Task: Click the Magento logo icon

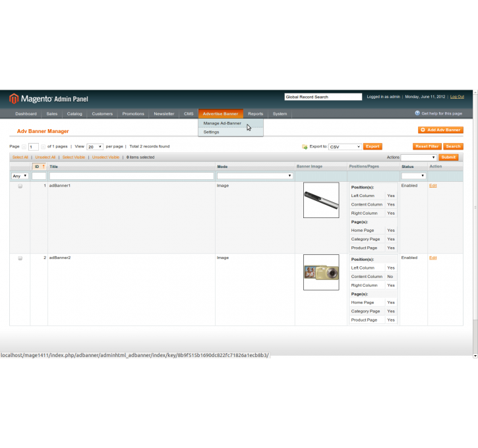Action: pos(14,99)
